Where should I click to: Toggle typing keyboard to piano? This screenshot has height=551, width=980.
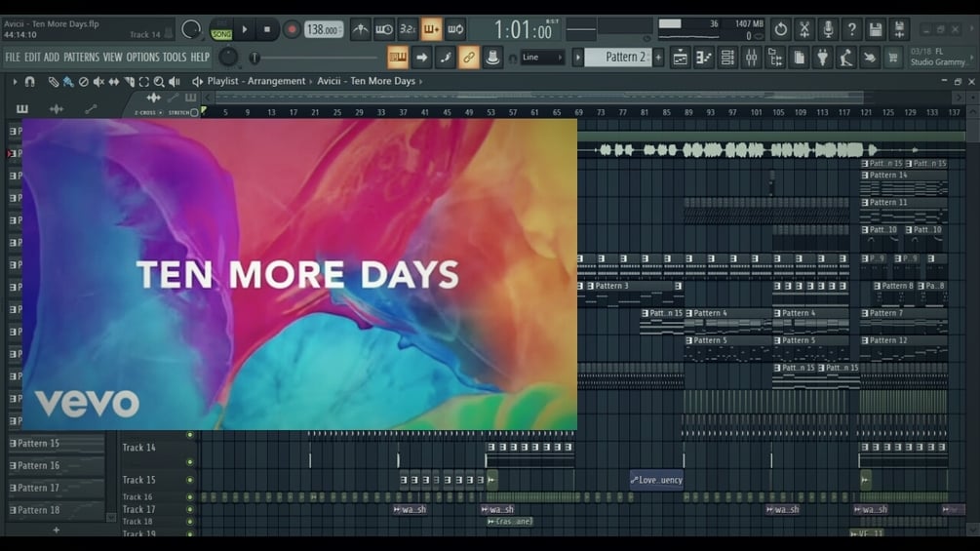point(398,58)
